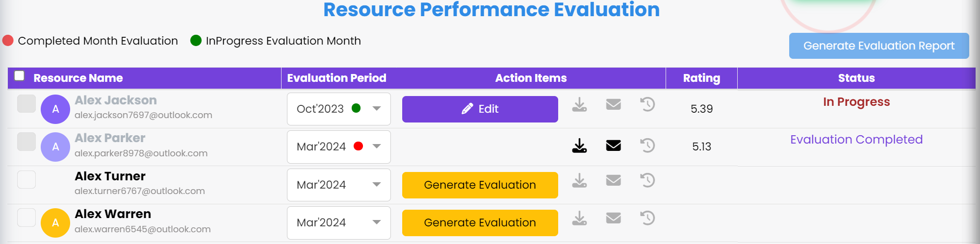This screenshot has width=980, height=244.
Task: Click download icon in Alex Turner's row
Action: (x=579, y=180)
